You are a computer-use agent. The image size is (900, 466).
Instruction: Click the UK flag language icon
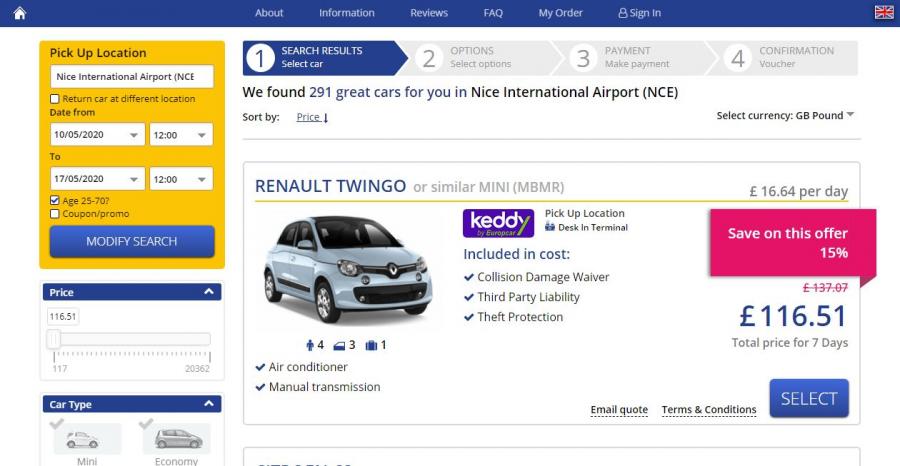(884, 12)
